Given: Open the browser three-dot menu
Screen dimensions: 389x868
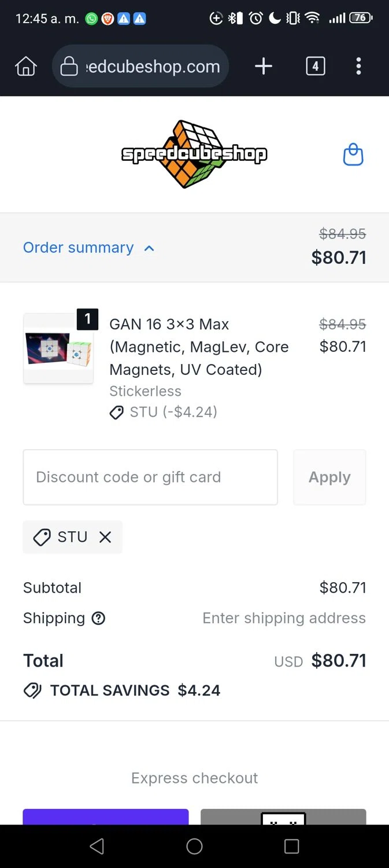Looking at the screenshot, I should pos(358,67).
